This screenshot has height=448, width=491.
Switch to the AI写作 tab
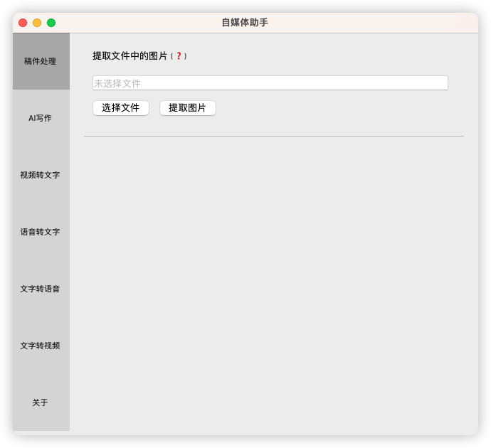[41, 118]
